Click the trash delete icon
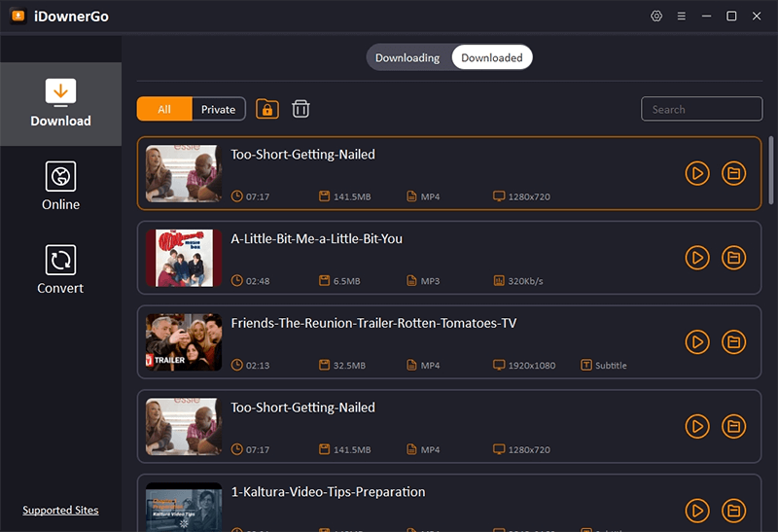This screenshot has height=532, width=778. 301,109
